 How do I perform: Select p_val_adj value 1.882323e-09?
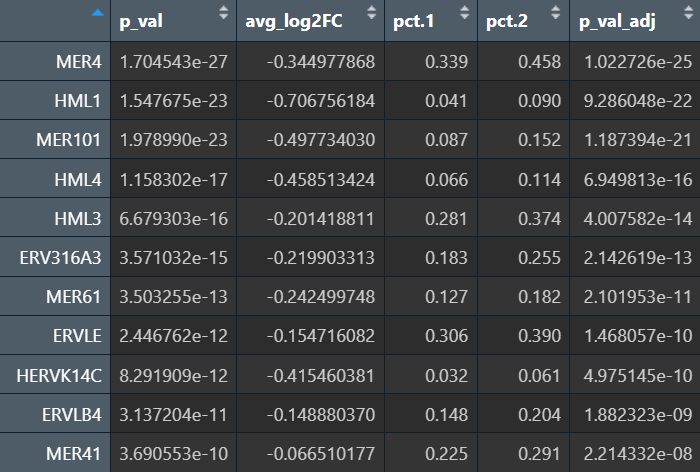[x=631, y=414]
